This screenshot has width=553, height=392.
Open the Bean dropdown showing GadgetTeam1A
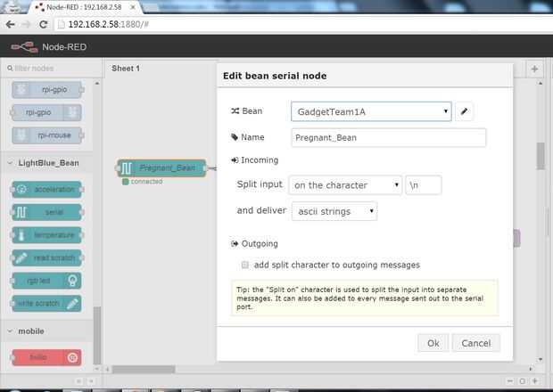[371, 111]
